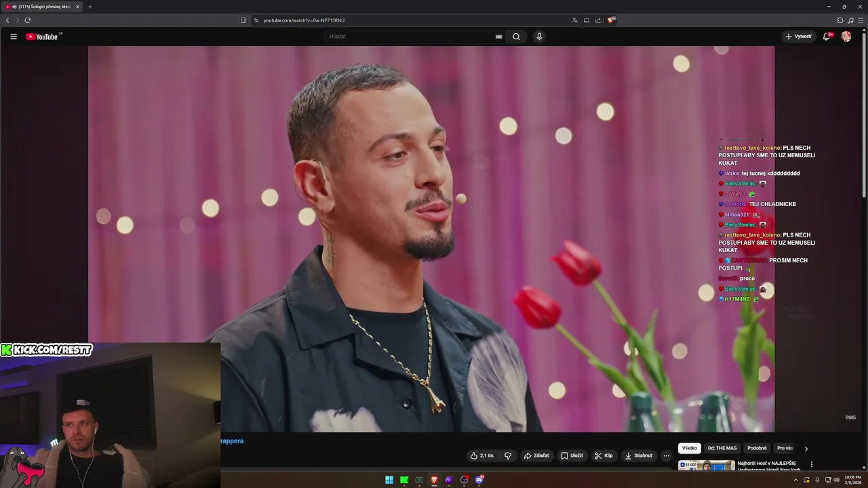
Task: Click the address bar URL
Action: 304,20
